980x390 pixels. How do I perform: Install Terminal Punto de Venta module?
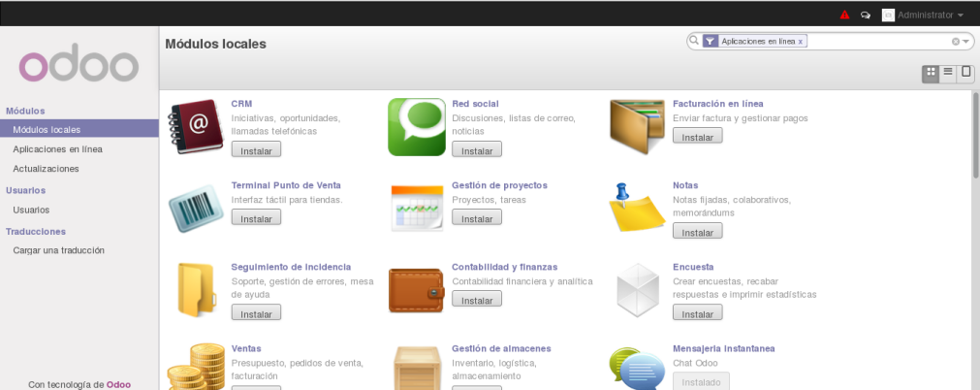[x=256, y=217]
